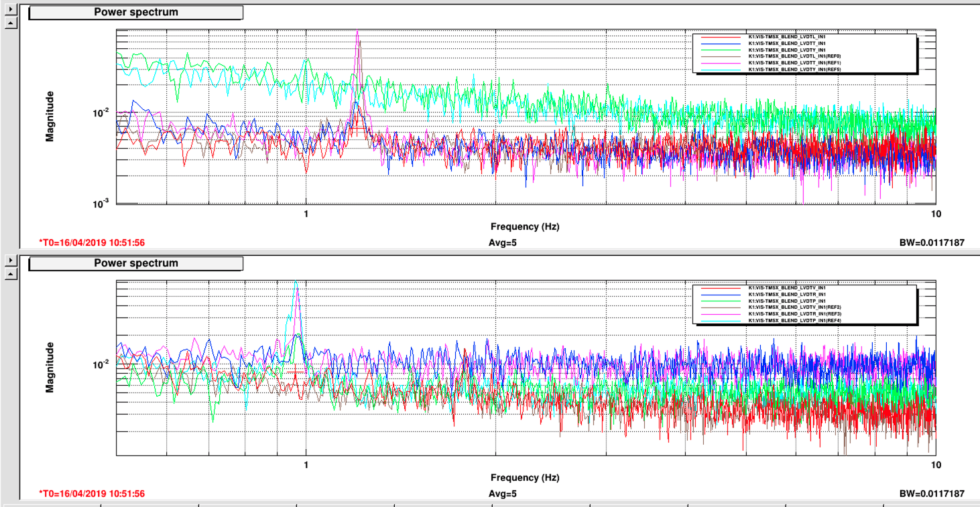Click the BW=0.0117187 label under the bottom plot
The width and height of the screenshot is (980, 507).
pos(932,494)
